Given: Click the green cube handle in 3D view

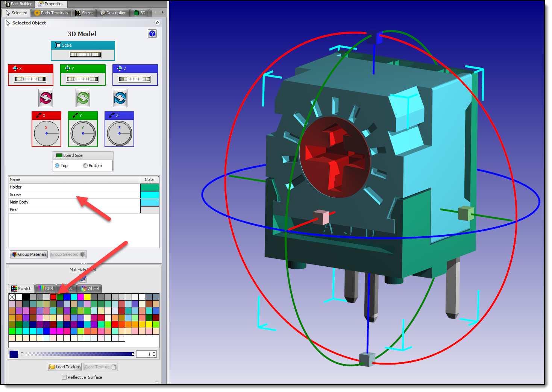Looking at the screenshot, I should (466, 213).
